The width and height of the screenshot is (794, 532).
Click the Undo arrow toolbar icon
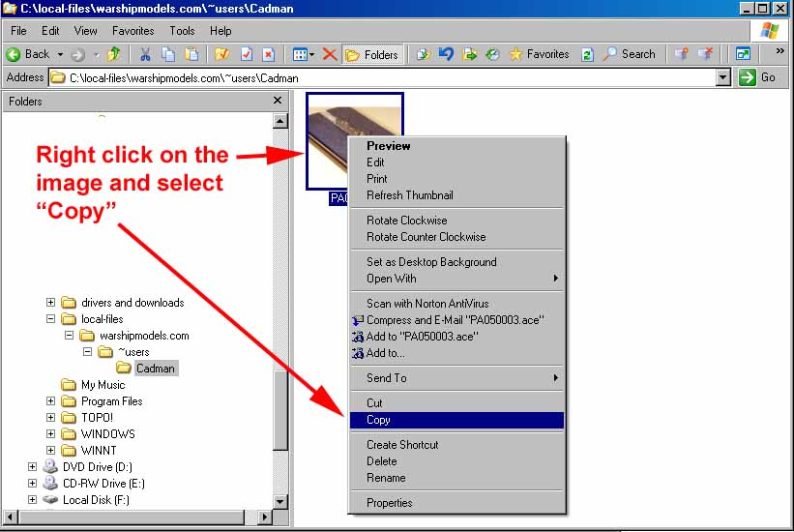tap(447, 54)
